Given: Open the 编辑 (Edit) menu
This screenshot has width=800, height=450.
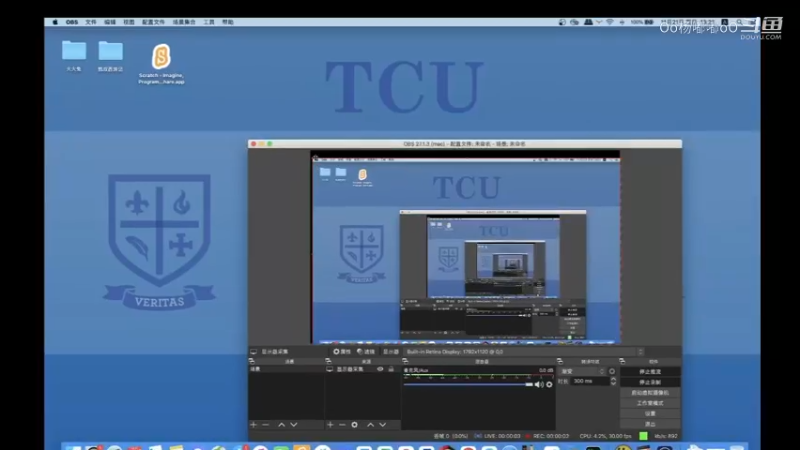Looking at the screenshot, I should point(110,22).
